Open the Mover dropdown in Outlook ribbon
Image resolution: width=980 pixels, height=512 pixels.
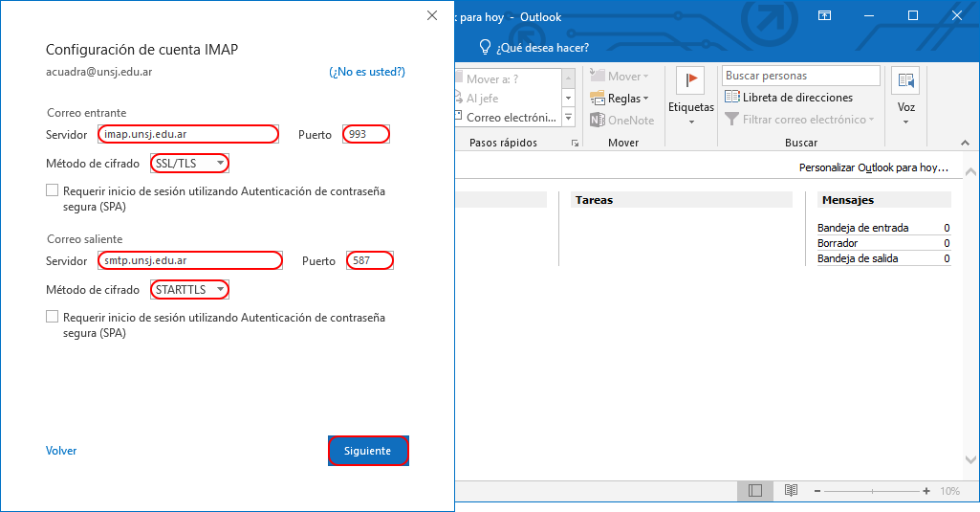tap(620, 77)
